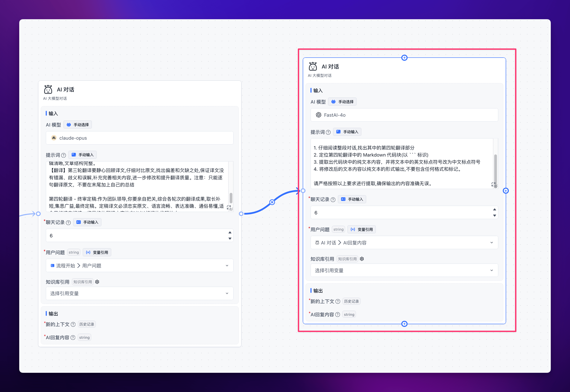This screenshot has width=570, height=392.
Task: Expand the FastAI-4o node's prompt editor
Action: tap(493, 184)
